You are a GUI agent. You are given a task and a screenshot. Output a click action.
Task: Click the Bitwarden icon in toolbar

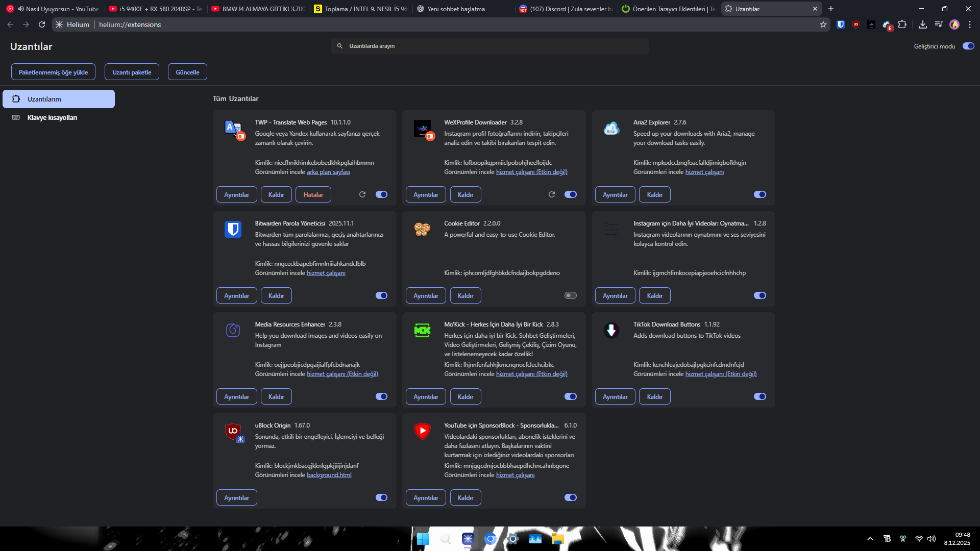(841, 24)
